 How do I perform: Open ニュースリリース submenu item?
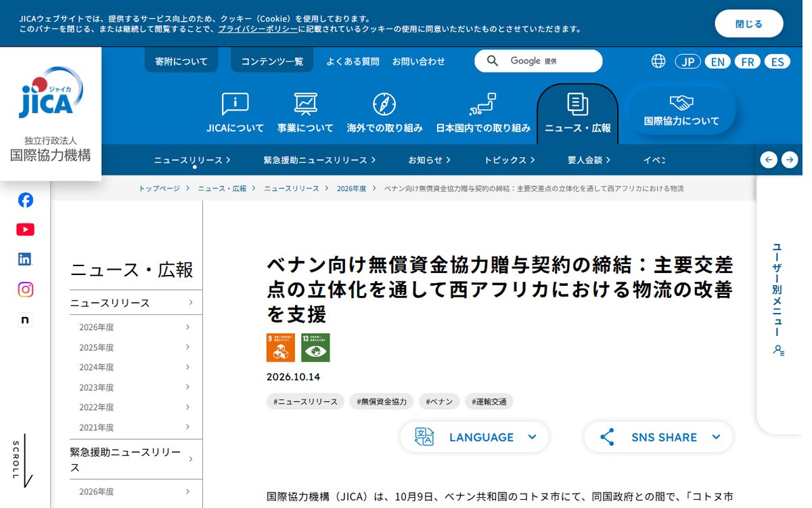point(192,160)
